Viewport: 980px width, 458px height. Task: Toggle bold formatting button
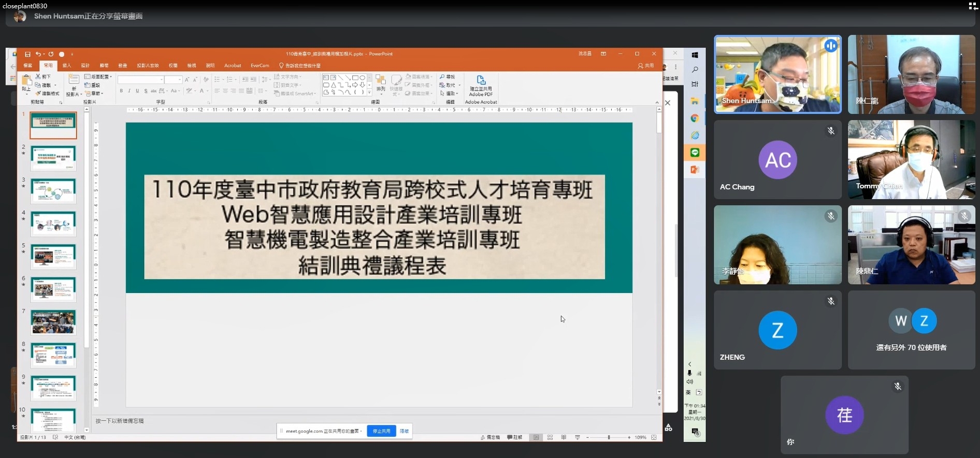[x=121, y=91]
